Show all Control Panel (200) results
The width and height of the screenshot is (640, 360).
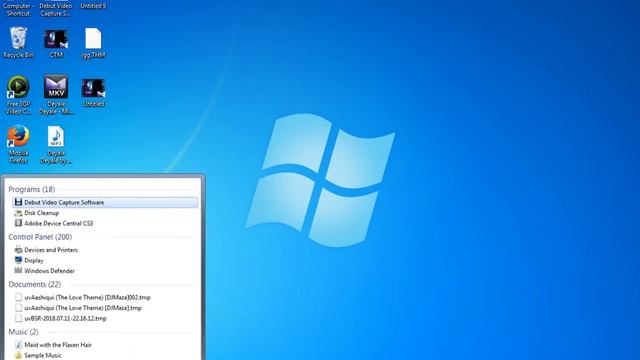tap(40, 237)
